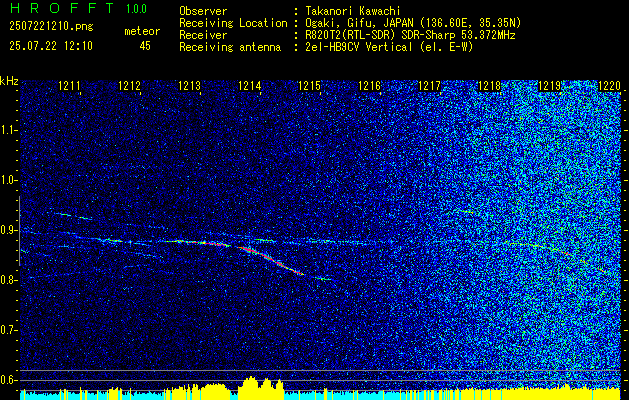Click the Receiver value R820T2(RTL-SDR)
Screen dimensions: 629x400
click(350, 35)
